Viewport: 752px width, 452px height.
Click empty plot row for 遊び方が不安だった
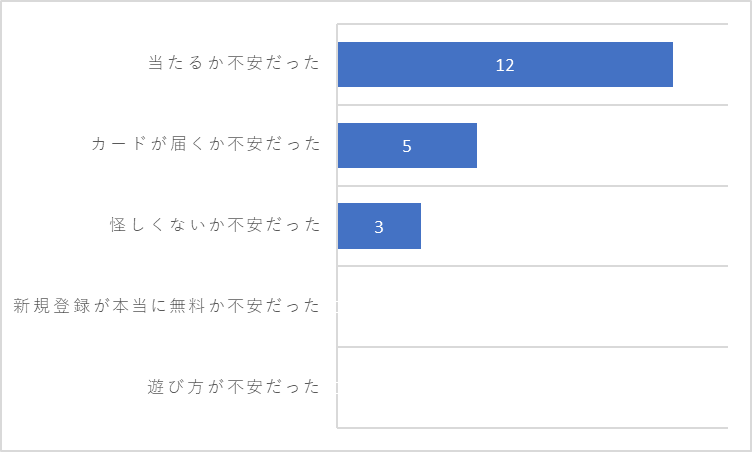(532, 387)
